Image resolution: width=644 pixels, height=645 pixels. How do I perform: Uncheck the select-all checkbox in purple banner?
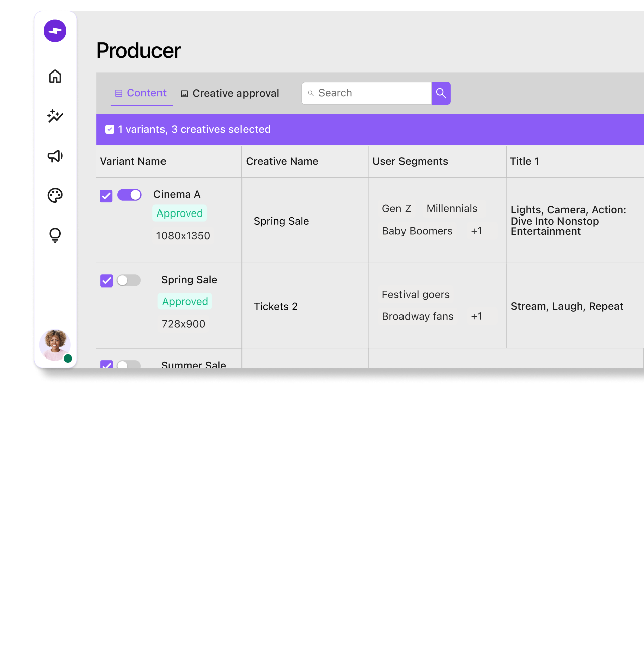click(x=110, y=129)
